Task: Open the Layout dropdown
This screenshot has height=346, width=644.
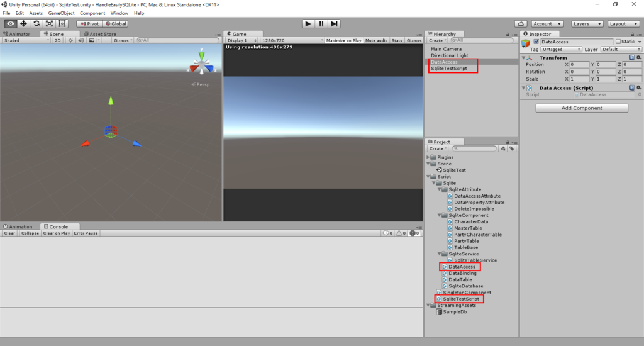Action: click(623, 24)
